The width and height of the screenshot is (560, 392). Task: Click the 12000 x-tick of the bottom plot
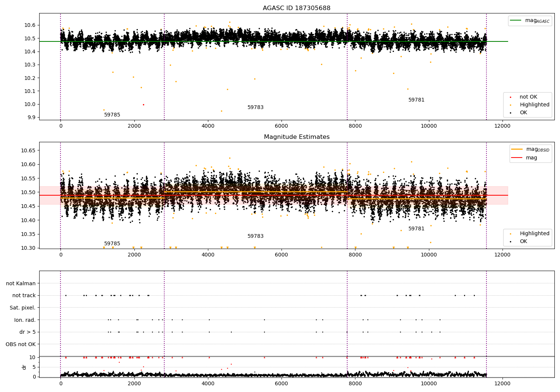502,383
